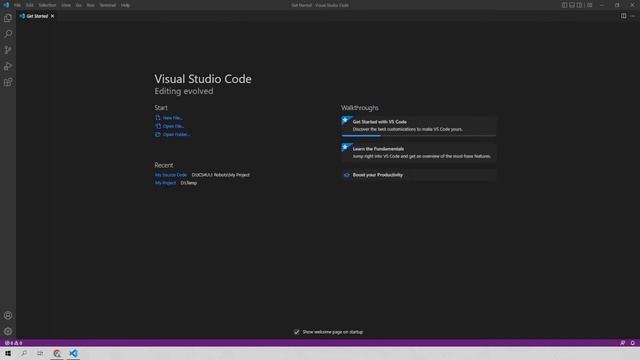The width and height of the screenshot is (640, 360).
Task: Open Boost your Productivity walkthrough
Action: 419,175
